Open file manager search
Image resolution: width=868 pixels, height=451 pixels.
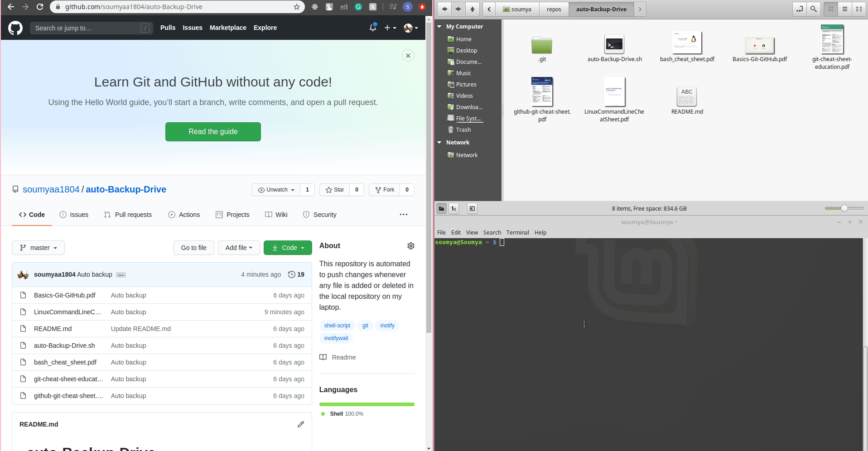point(814,9)
